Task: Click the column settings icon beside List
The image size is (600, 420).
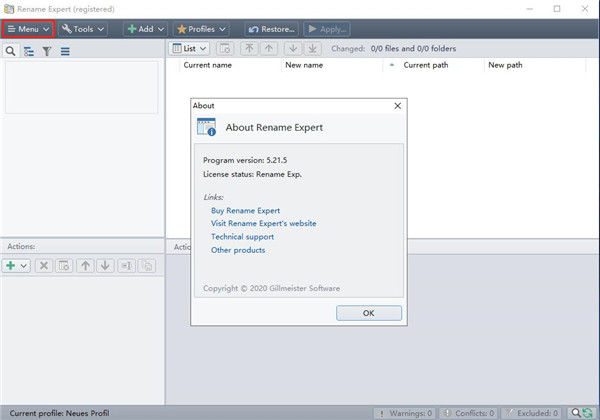Action: pos(225,49)
